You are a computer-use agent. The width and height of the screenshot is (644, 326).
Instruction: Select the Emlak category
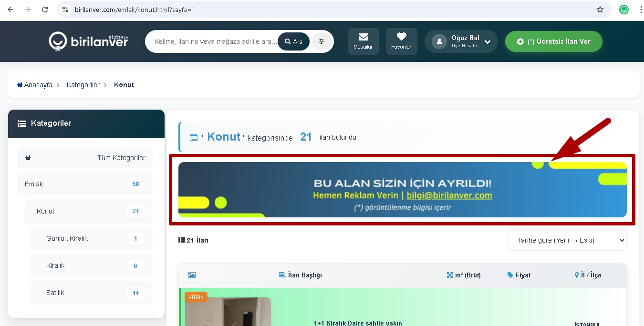click(x=34, y=184)
